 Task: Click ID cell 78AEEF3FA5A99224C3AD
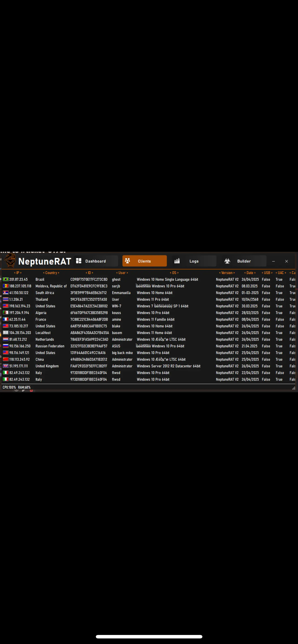click(89, 339)
